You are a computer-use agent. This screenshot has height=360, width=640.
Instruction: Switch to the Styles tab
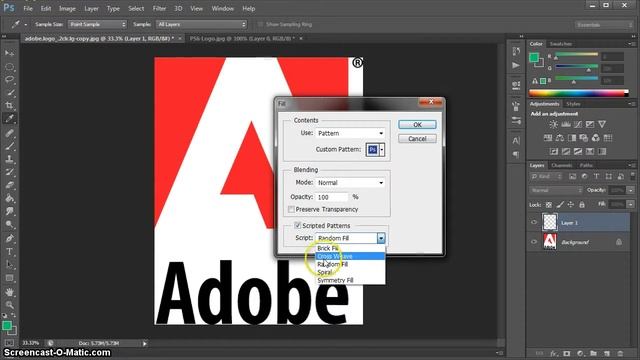point(573,104)
